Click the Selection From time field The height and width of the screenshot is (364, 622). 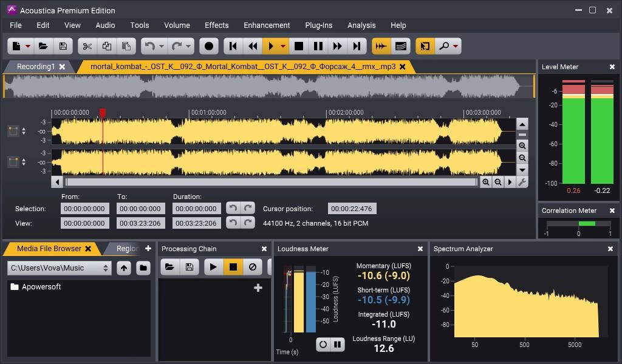[84, 209]
